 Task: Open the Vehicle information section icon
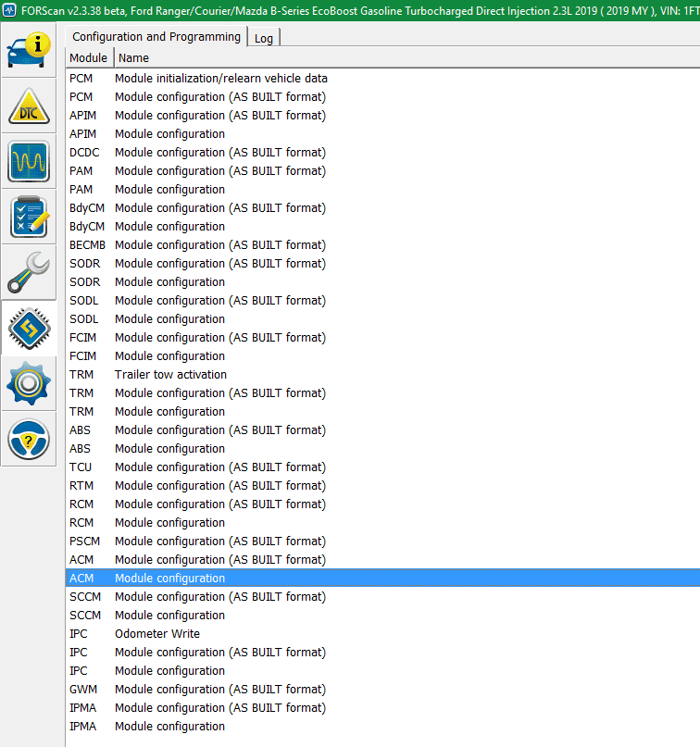point(29,50)
